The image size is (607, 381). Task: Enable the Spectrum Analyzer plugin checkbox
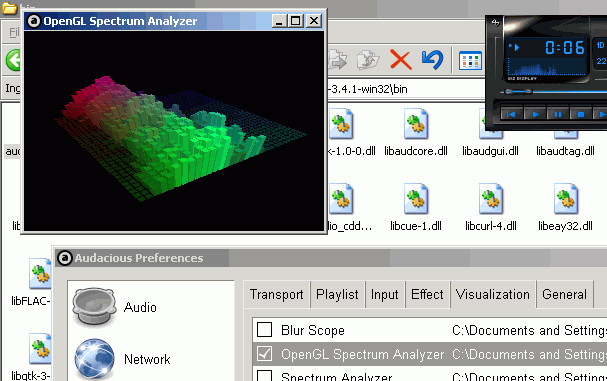[x=264, y=376]
